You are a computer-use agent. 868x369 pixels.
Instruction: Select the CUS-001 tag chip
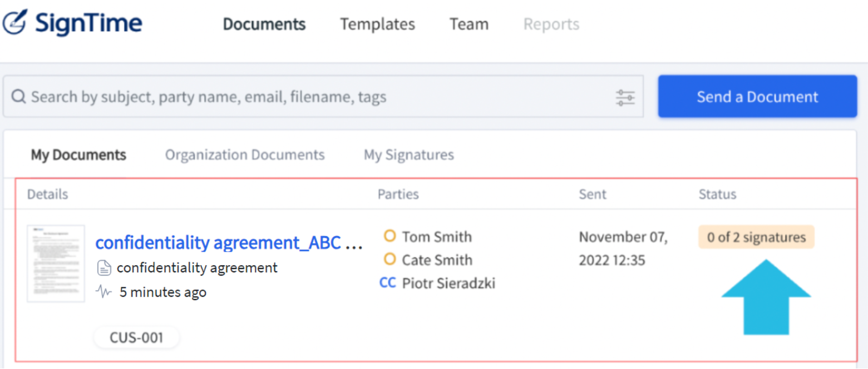[x=136, y=337]
